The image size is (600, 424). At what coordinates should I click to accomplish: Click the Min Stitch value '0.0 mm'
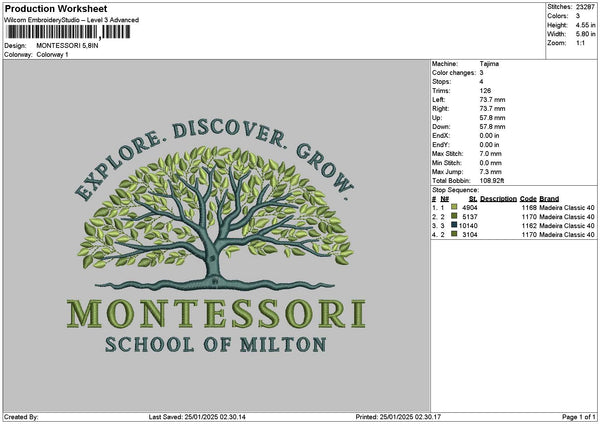(x=490, y=163)
